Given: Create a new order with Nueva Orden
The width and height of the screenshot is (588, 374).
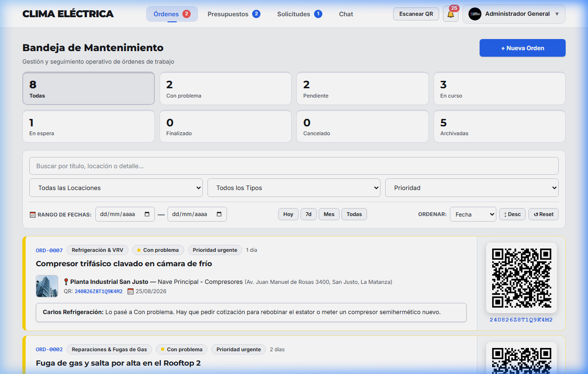Looking at the screenshot, I should click(522, 48).
